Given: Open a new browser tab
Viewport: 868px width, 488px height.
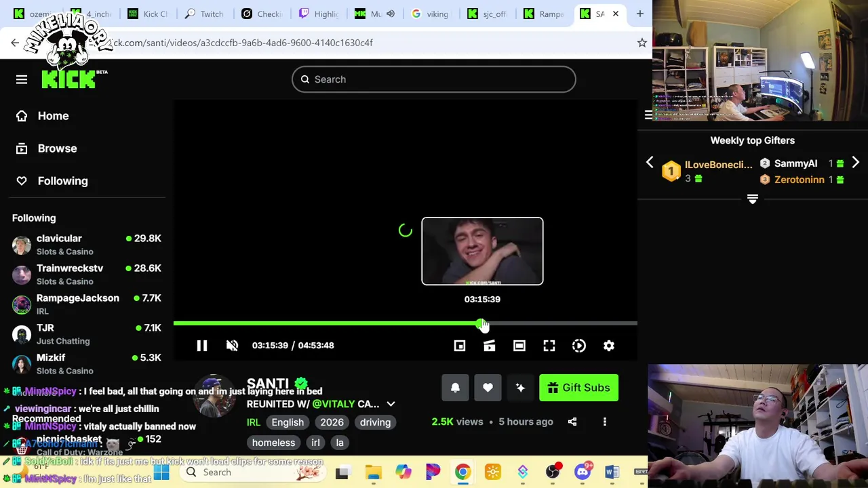Looking at the screenshot, I should pos(639,14).
